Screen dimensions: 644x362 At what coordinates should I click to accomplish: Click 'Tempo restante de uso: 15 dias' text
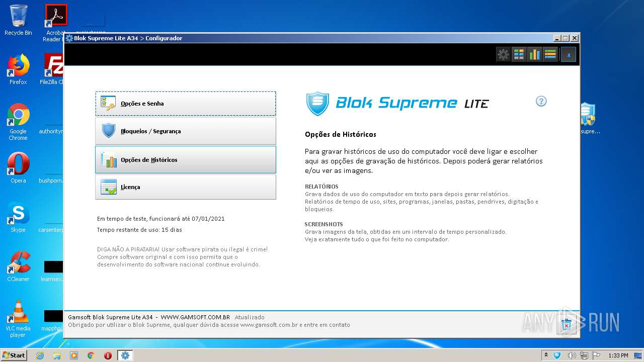[x=139, y=230]
